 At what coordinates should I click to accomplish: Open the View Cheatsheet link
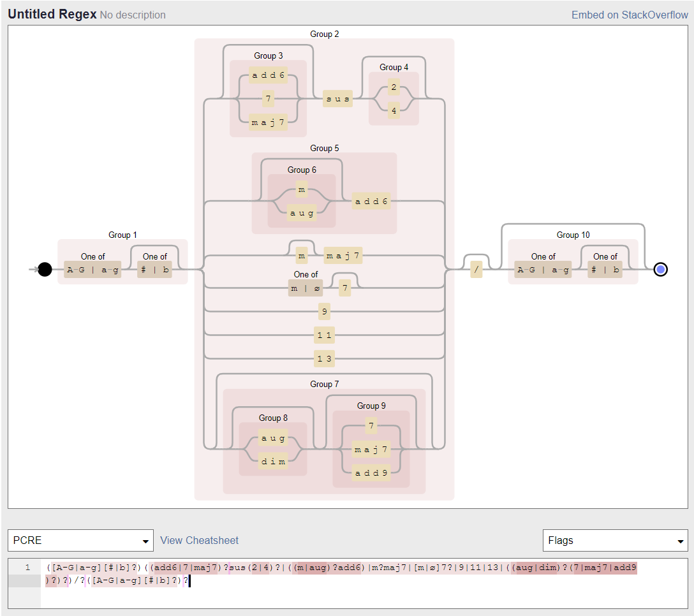199,540
